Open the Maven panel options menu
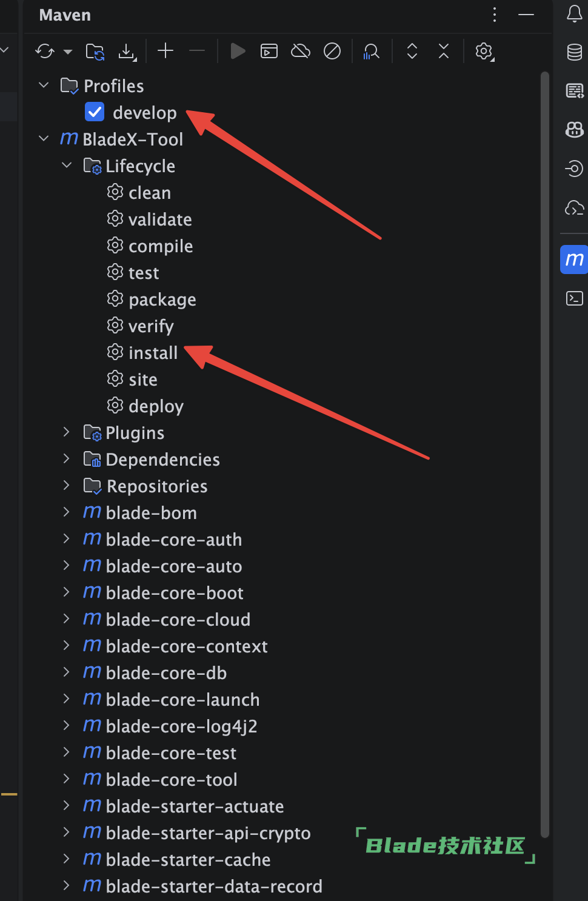The width and height of the screenshot is (588, 901). (x=495, y=15)
